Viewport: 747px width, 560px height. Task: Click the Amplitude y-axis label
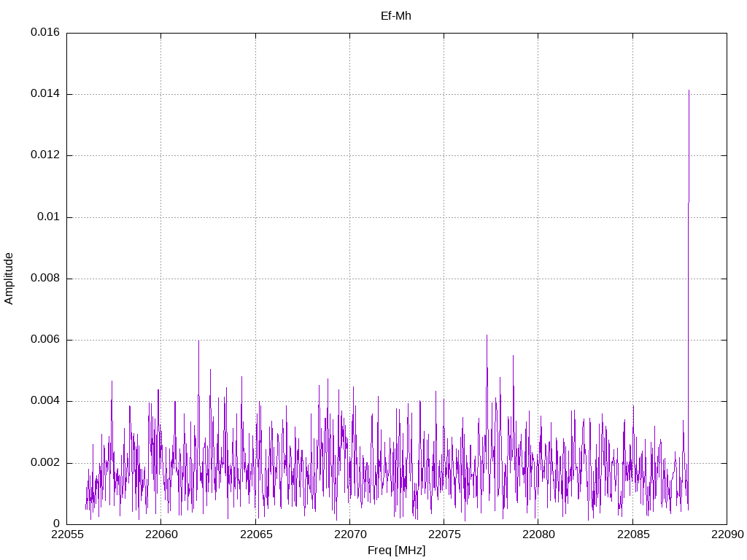click(9, 278)
